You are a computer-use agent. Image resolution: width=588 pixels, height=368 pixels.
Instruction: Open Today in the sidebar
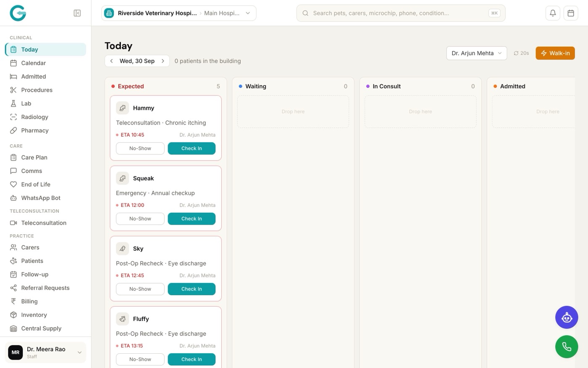45,50
